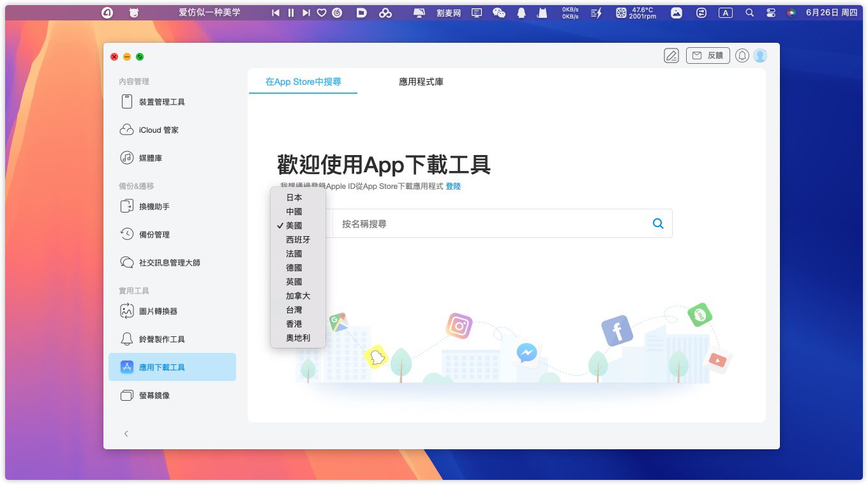
Task: Select the 在App Store中搜尋 tab
Action: (x=303, y=82)
